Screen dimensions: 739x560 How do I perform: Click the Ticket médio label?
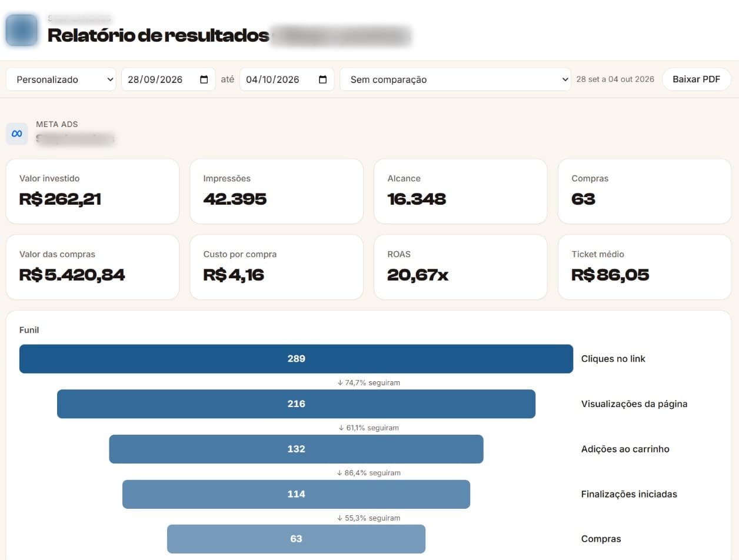(x=598, y=254)
